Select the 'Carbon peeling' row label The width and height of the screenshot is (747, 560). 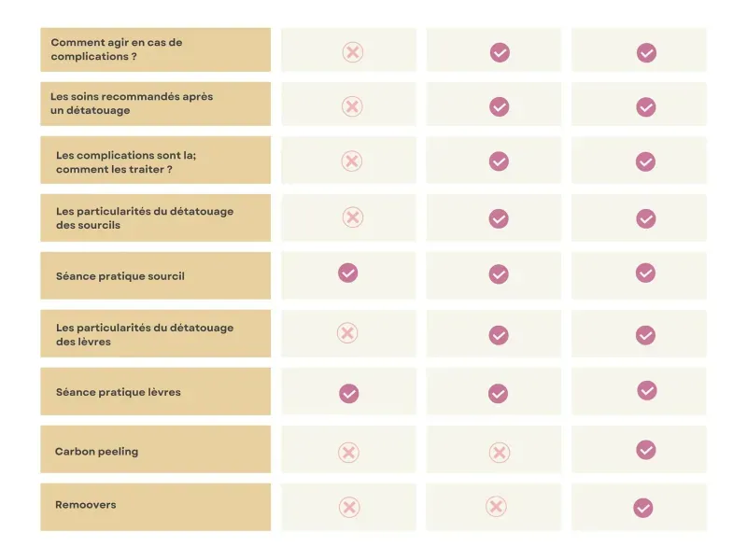pos(97,452)
